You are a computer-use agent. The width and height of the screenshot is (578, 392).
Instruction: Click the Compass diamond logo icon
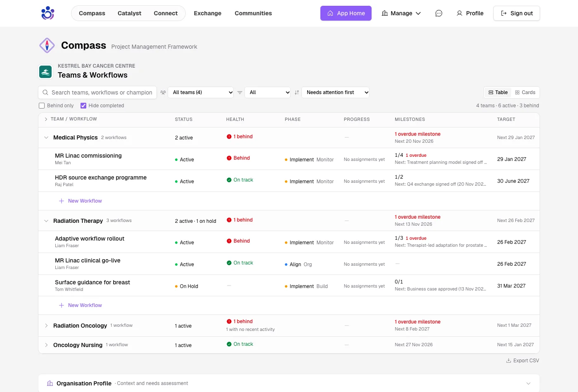tap(47, 45)
